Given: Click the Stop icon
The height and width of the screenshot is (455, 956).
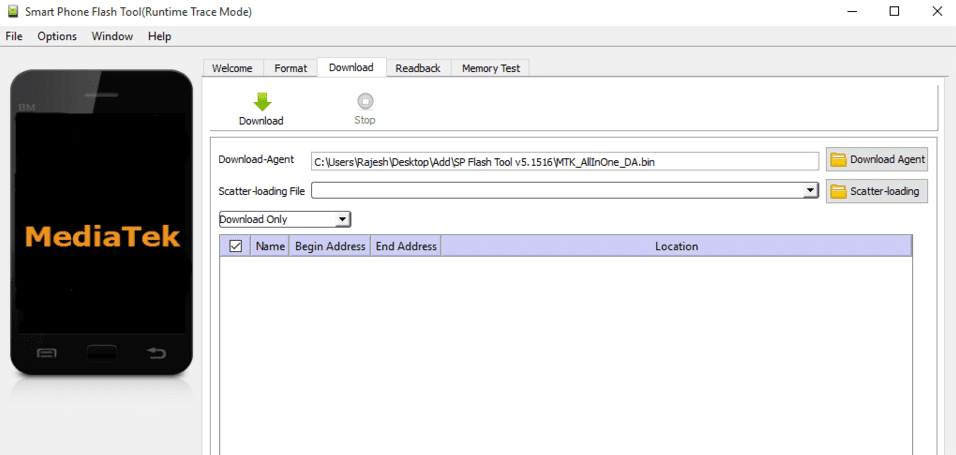Looking at the screenshot, I should 365,101.
